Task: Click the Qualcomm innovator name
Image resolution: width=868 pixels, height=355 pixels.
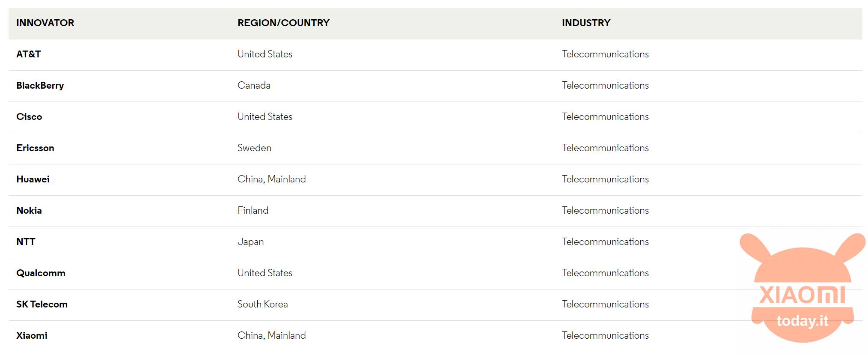Action: pyautogui.click(x=41, y=273)
